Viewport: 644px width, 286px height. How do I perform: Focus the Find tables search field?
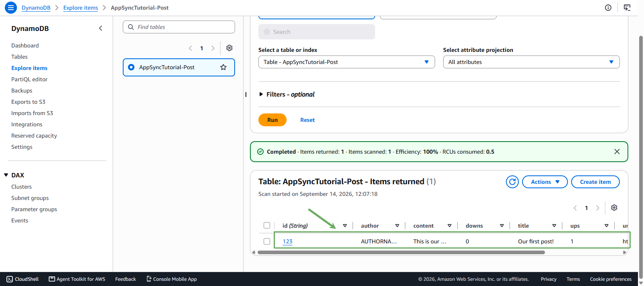point(179,27)
